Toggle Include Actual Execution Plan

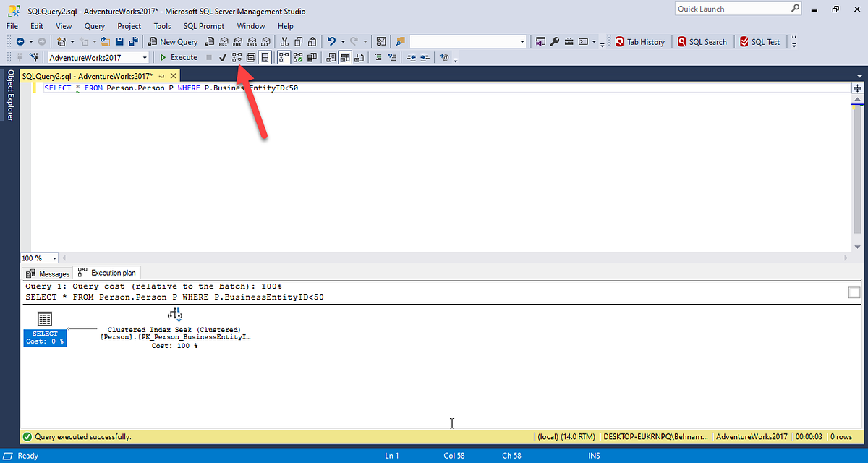[x=283, y=57]
